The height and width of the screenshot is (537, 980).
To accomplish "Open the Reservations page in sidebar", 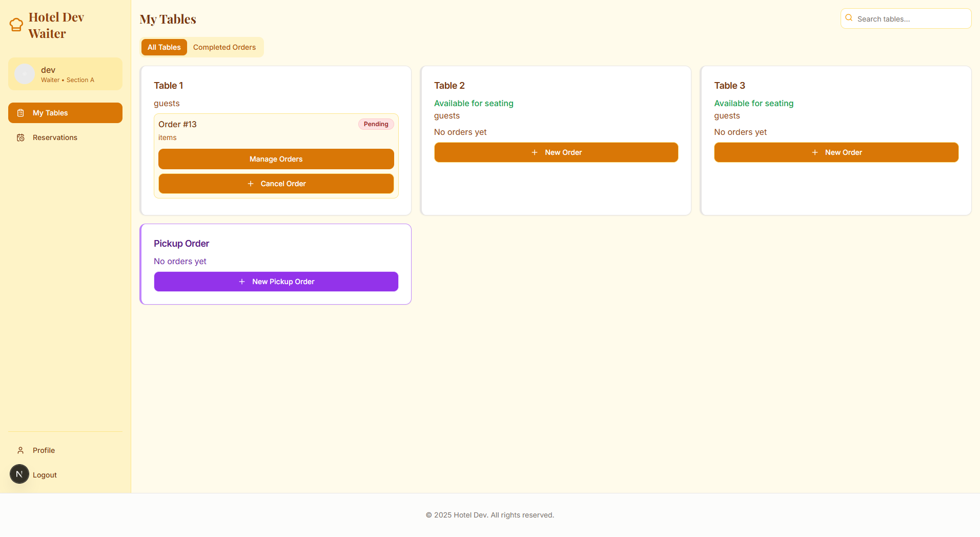I will coord(55,137).
